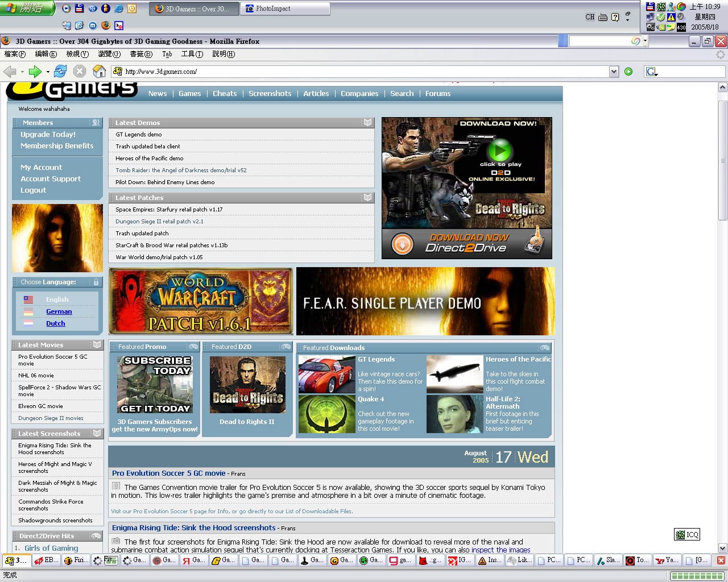Click the CH language indicator in system tray
Viewport: 728px width, 582px height.
tap(590, 17)
